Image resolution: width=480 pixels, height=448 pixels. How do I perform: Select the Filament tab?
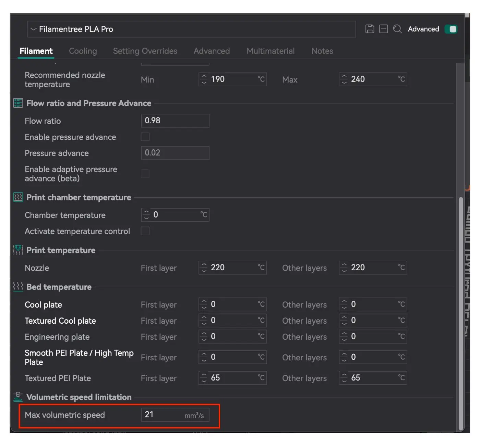coord(36,51)
